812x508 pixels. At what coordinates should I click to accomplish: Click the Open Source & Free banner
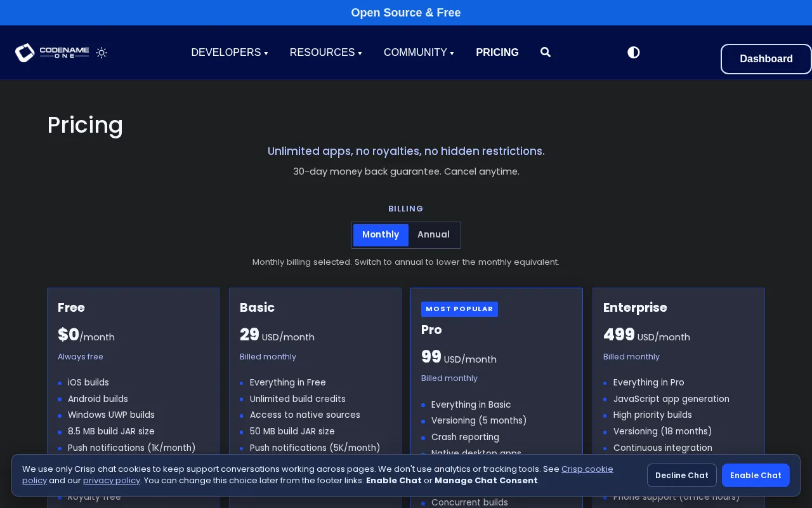(406, 13)
